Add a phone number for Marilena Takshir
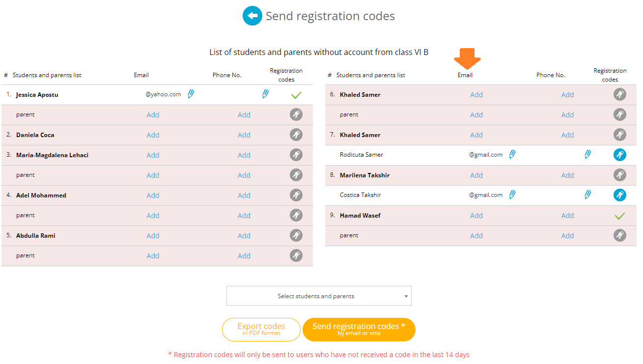The width and height of the screenshot is (643, 364). 568,175
